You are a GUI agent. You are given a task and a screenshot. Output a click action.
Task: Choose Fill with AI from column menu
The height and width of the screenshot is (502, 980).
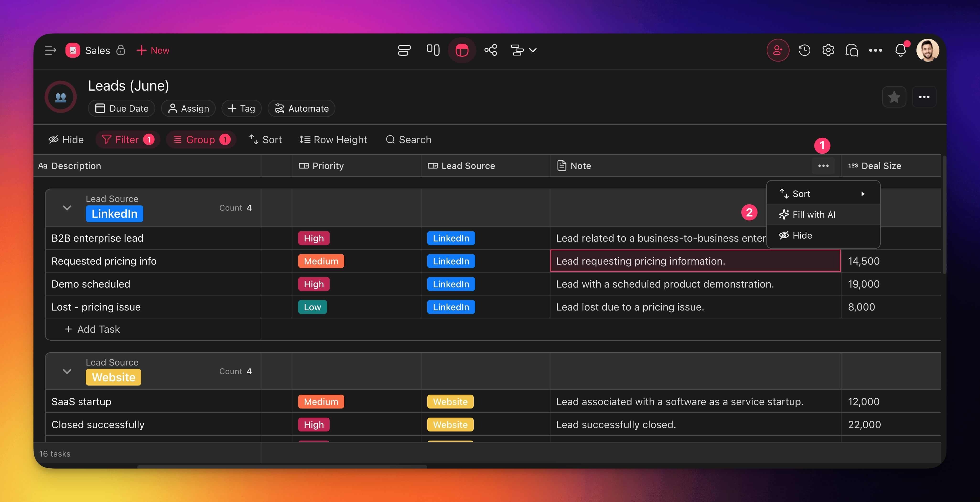pos(814,215)
